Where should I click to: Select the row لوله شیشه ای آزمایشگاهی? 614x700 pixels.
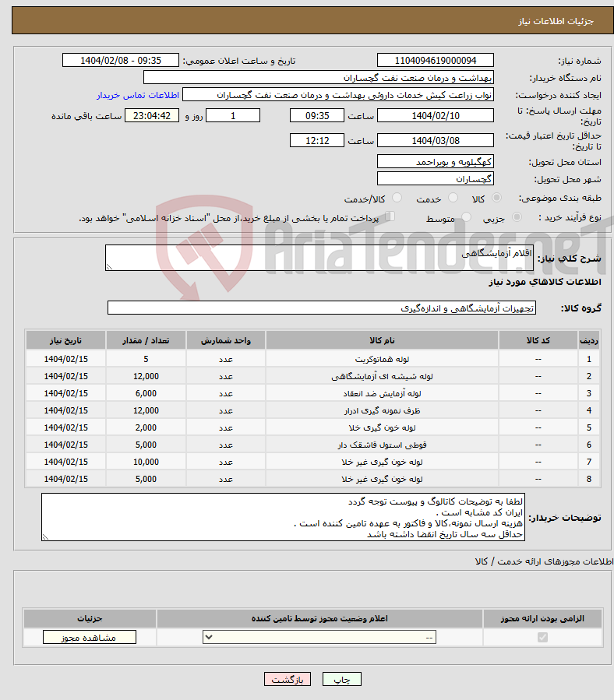(313, 376)
